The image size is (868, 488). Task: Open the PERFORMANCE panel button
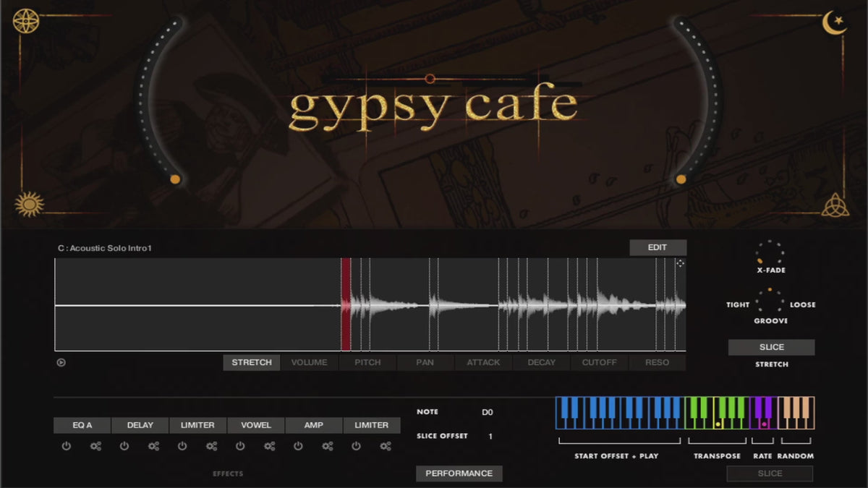coord(459,474)
